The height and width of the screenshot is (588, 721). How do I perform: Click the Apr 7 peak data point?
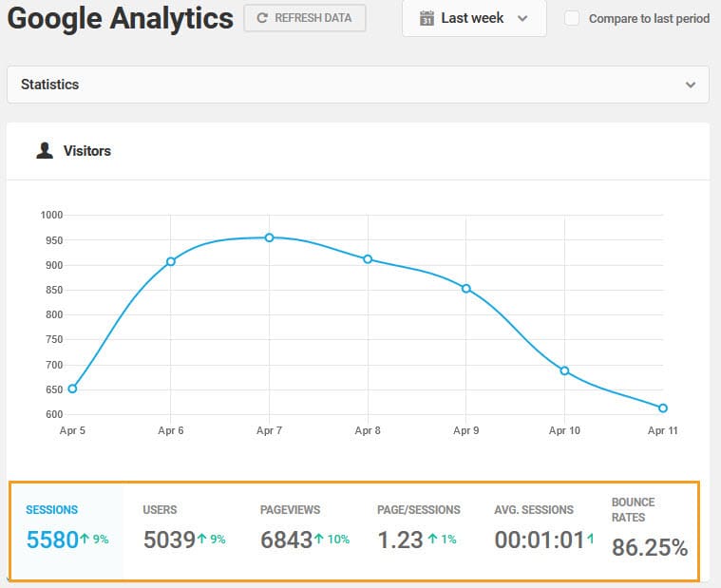tap(270, 237)
